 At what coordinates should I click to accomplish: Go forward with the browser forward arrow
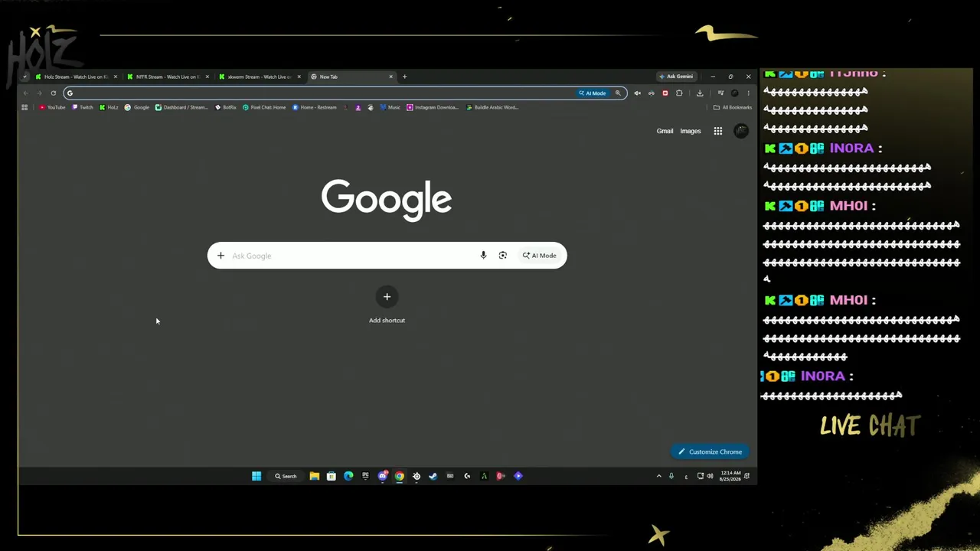39,93
